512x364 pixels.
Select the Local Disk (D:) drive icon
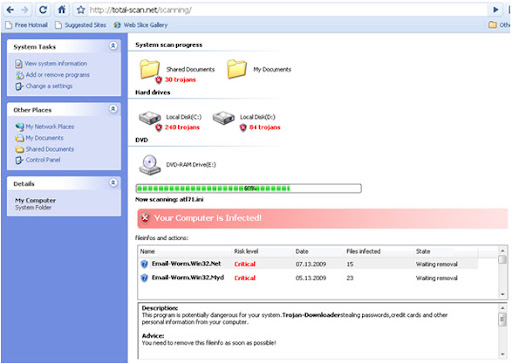[x=224, y=118]
